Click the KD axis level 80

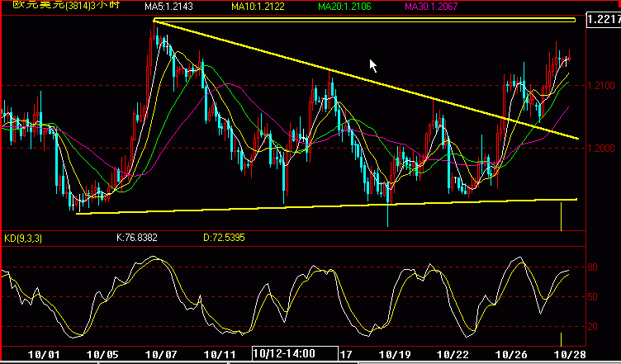tap(592, 267)
